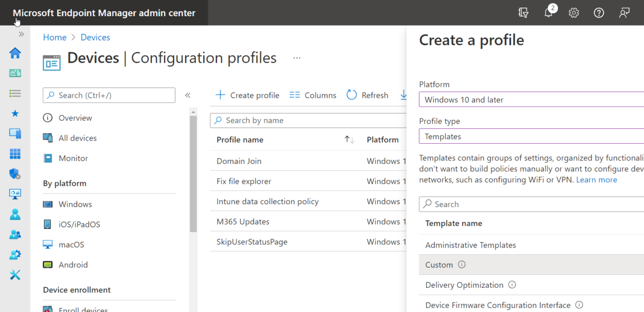644x312 pixels.
Task: Open All services list icon in left rail
Action: 15,93
